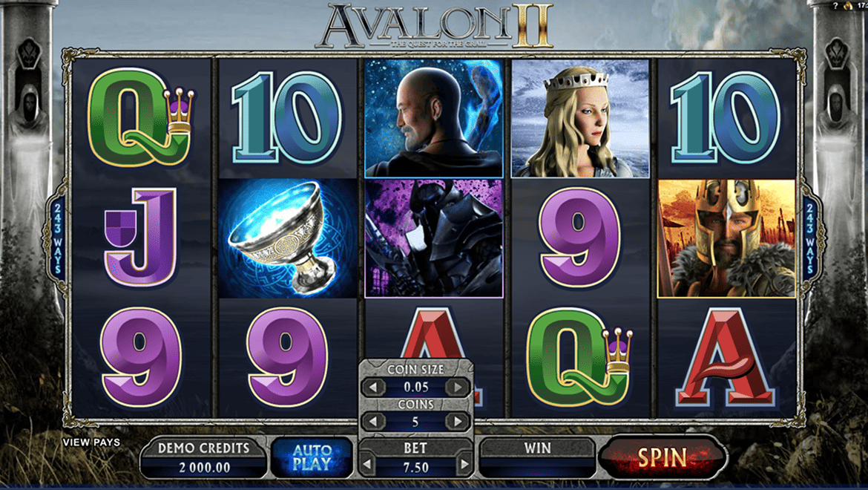Image resolution: width=868 pixels, height=490 pixels.
Task: Open help with the question mark icon
Action: pos(835,5)
